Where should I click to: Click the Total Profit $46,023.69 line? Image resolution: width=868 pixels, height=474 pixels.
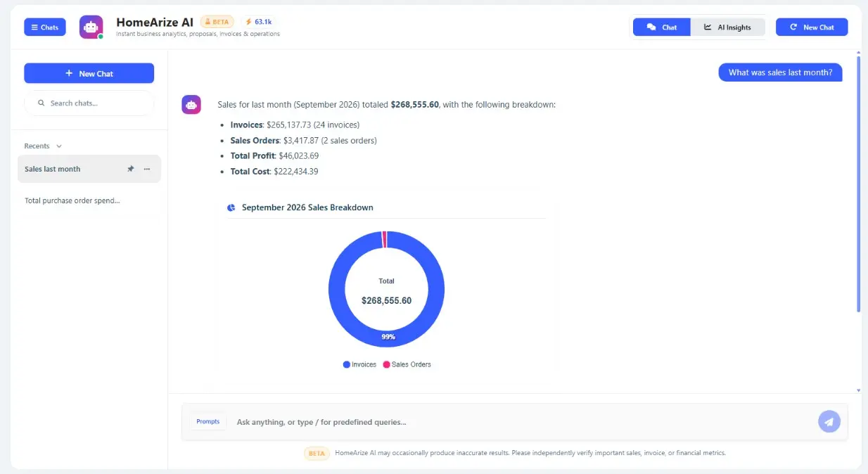tap(274, 155)
